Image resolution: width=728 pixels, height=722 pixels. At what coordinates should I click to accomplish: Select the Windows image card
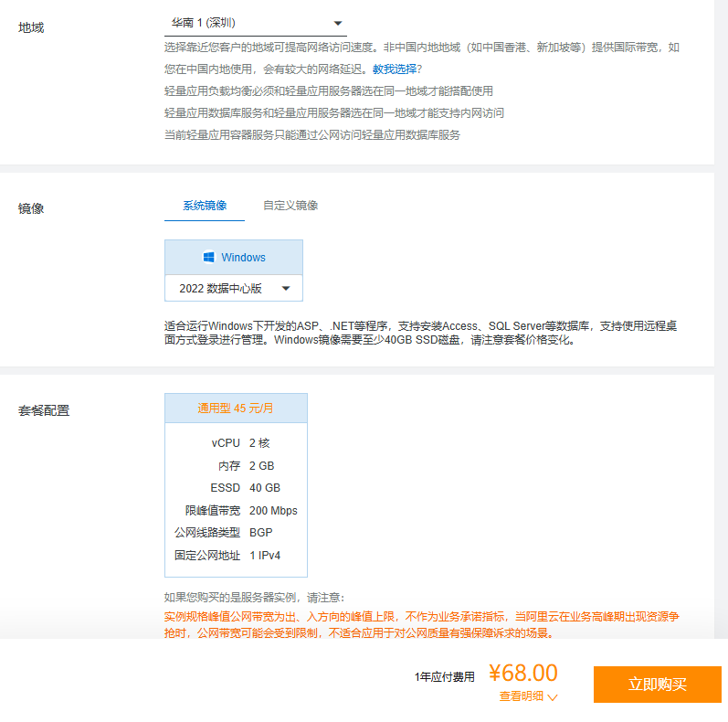(234, 258)
